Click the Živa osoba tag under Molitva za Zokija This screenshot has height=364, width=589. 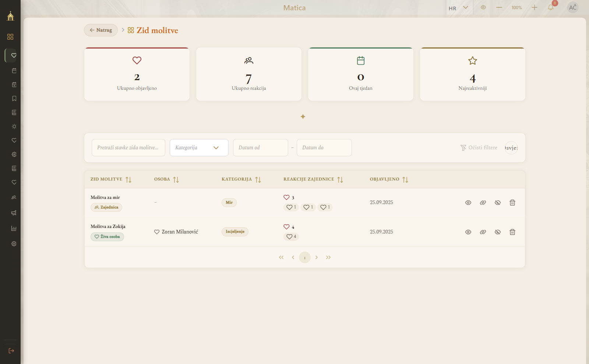107,237
